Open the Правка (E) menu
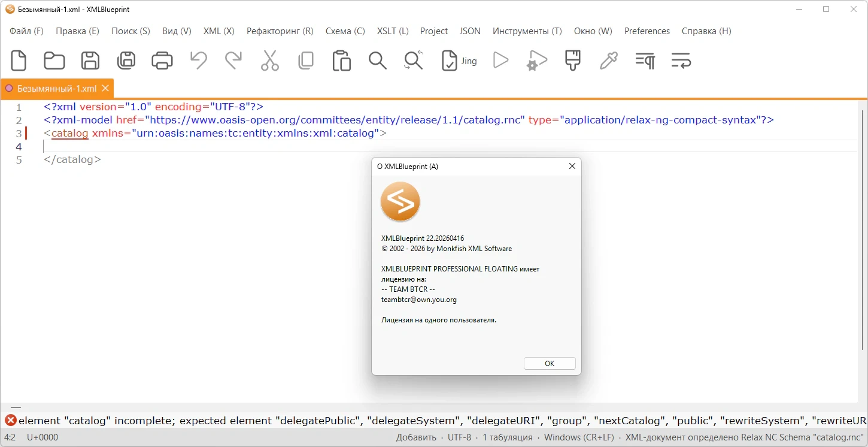The image size is (868, 447). click(x=78, y=31)
